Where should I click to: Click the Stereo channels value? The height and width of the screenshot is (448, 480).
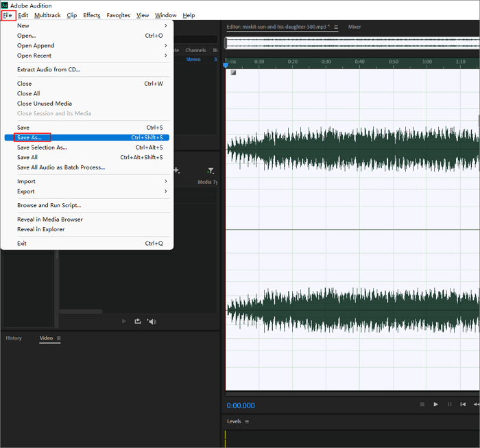193,60
